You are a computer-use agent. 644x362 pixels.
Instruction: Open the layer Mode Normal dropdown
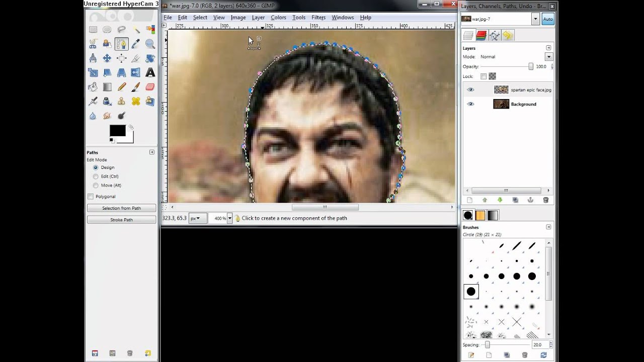click(x=549, y=57)
